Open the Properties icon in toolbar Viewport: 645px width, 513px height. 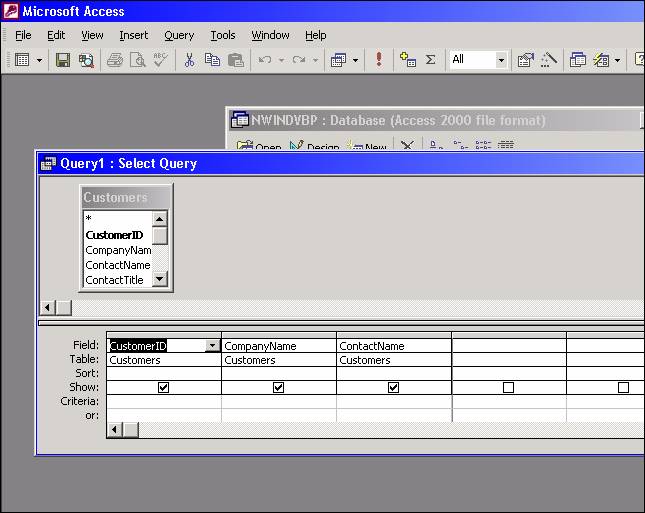pos(525,60)
